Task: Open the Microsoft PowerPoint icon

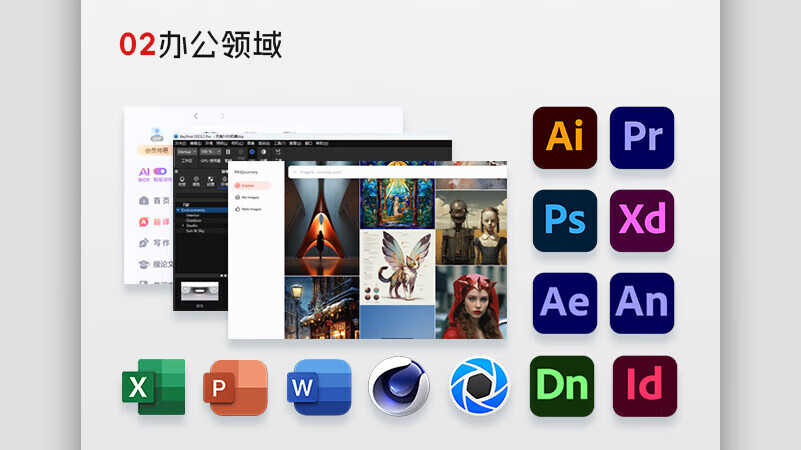Action: [235, 387]
